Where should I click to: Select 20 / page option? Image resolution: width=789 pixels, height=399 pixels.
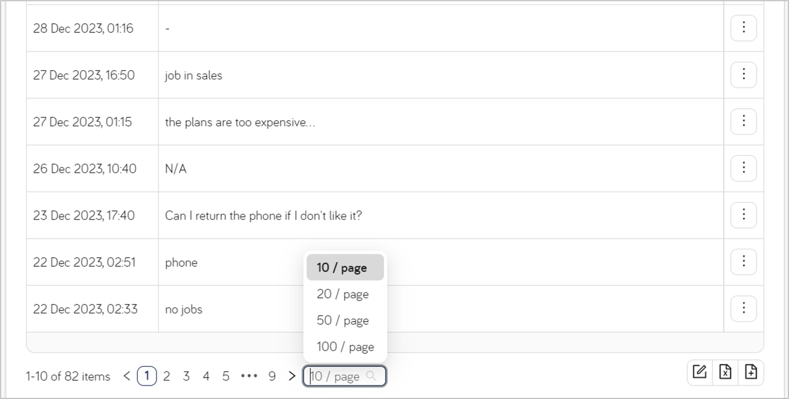pos(345,294)
